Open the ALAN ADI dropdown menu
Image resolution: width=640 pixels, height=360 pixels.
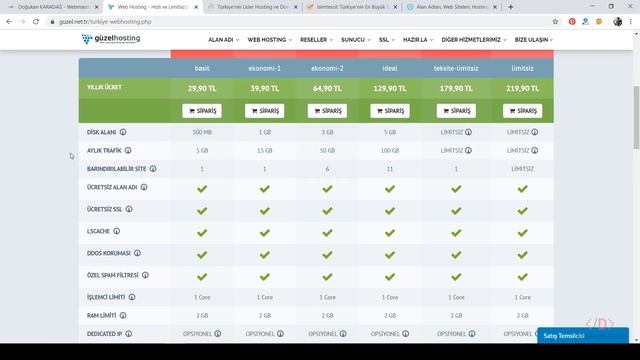(x=223, y=40)
